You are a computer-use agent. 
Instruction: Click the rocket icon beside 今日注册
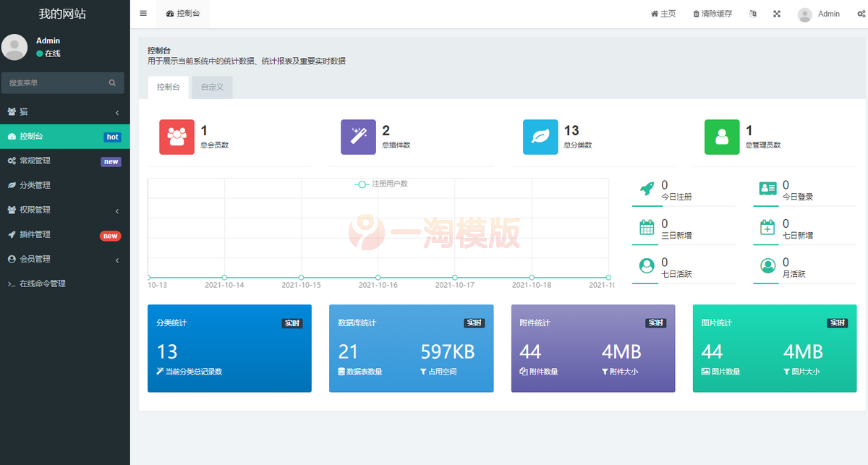[645, 186]
